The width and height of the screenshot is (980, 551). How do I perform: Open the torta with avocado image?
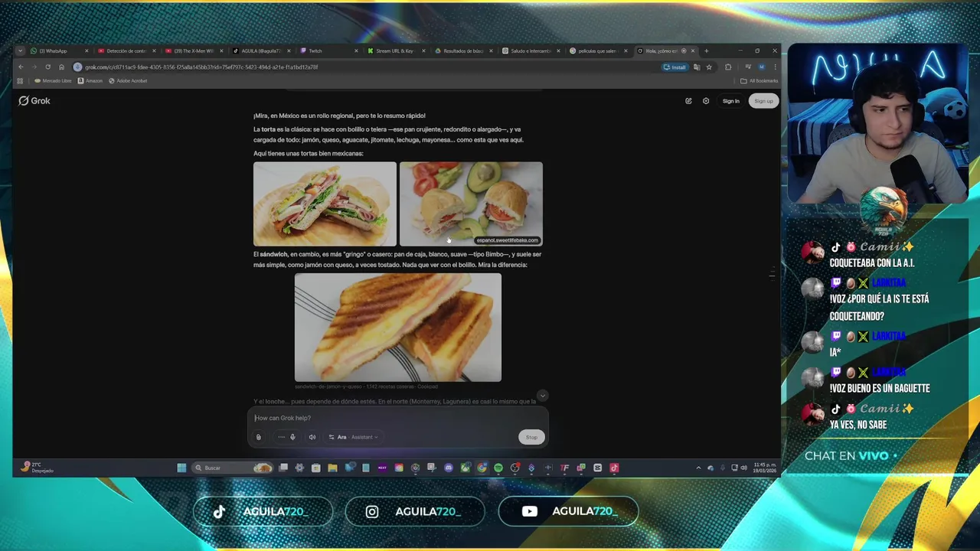tap(471, 204)
